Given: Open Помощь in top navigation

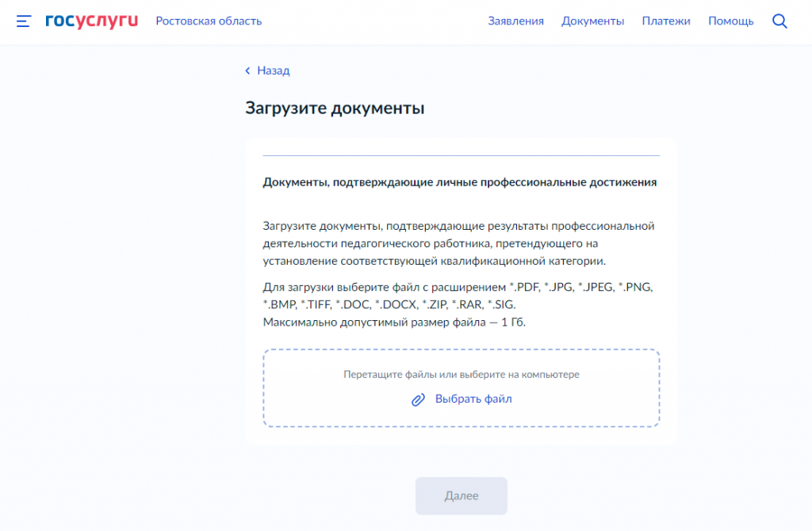Looking at the screenshot, I should (x=730, y=21).
